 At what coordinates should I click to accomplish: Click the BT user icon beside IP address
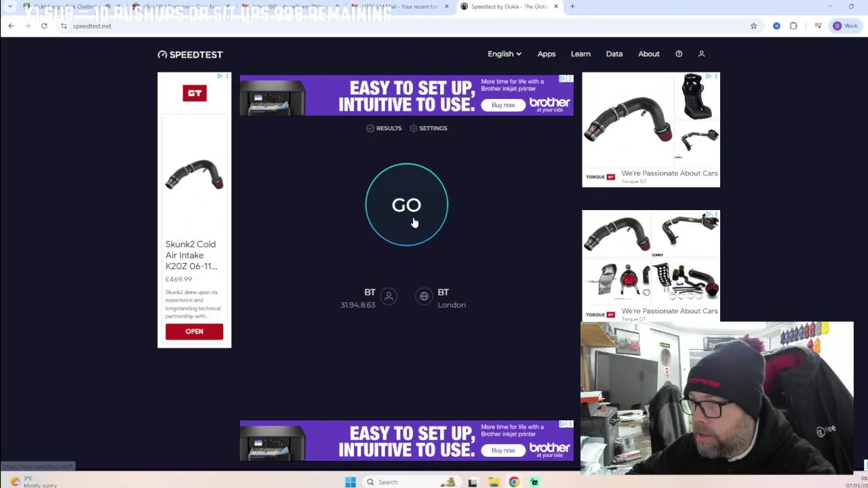[x=389, y=296]
